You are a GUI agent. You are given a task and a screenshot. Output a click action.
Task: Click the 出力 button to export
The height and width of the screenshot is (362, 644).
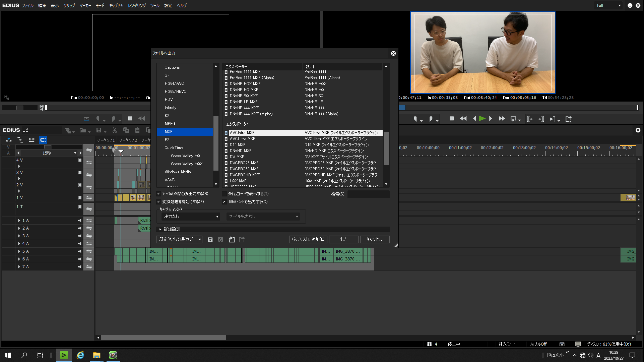point(343,239)
